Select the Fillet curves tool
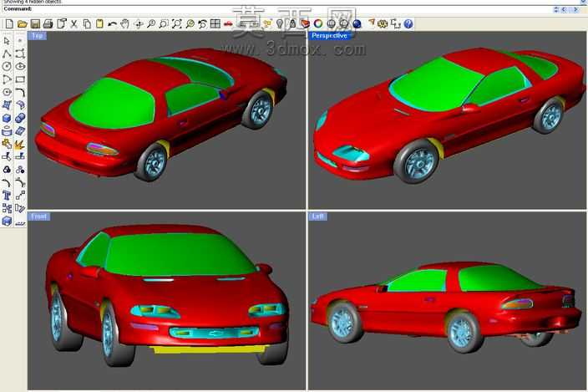The image size is (588, 392). click(x=20, y=92)
